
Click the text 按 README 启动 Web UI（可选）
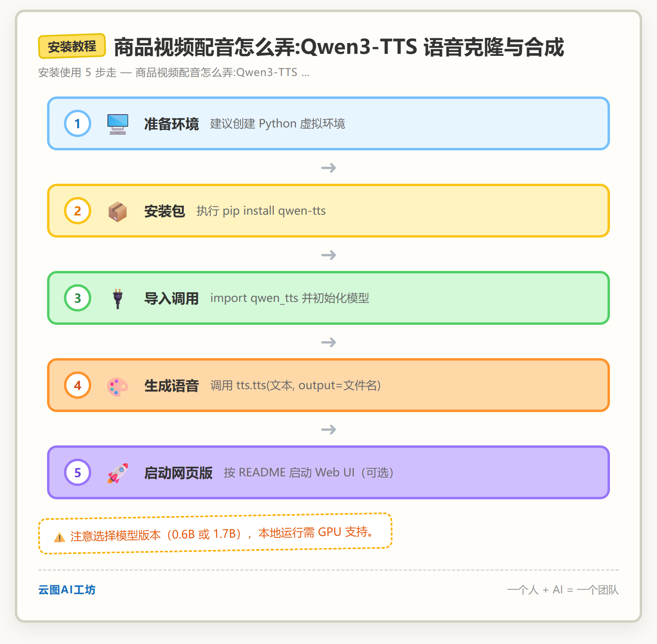(x=309, y=473)
